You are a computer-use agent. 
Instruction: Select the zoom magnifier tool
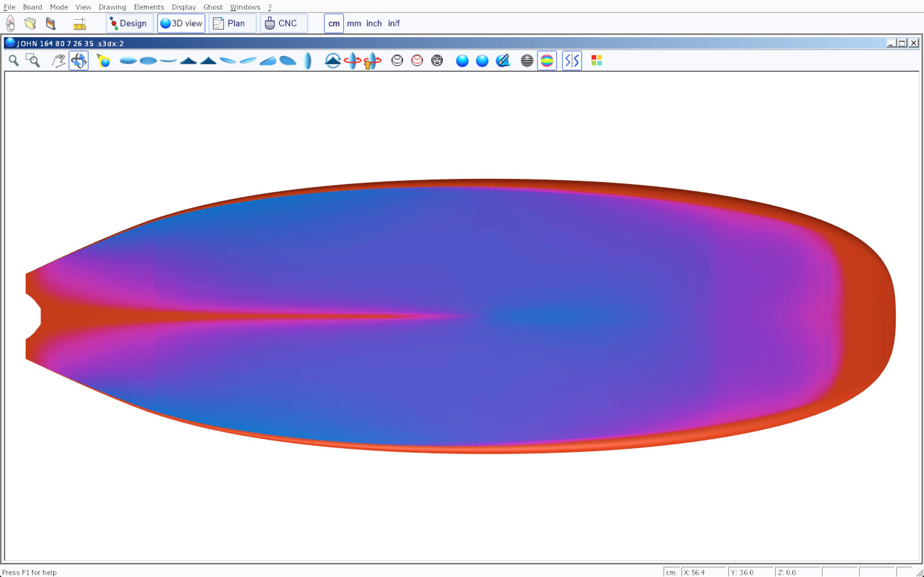[14, 61]
